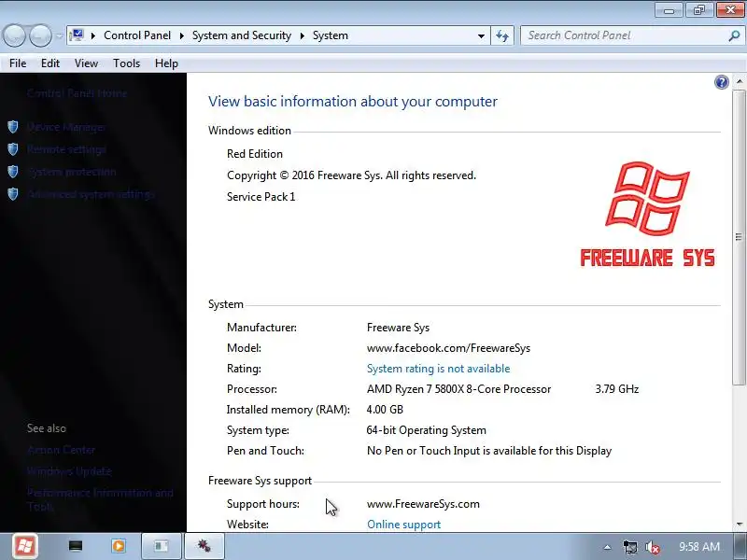Select the 3.79 GHz value

pyautogui.click(x=617, y=389)
